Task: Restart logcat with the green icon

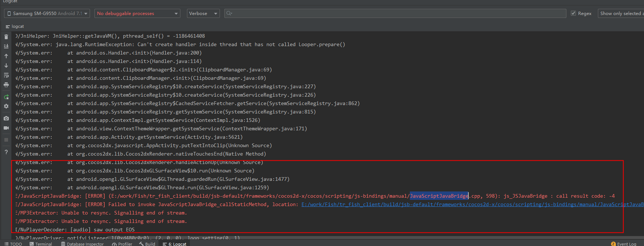Action: (6, 97)
